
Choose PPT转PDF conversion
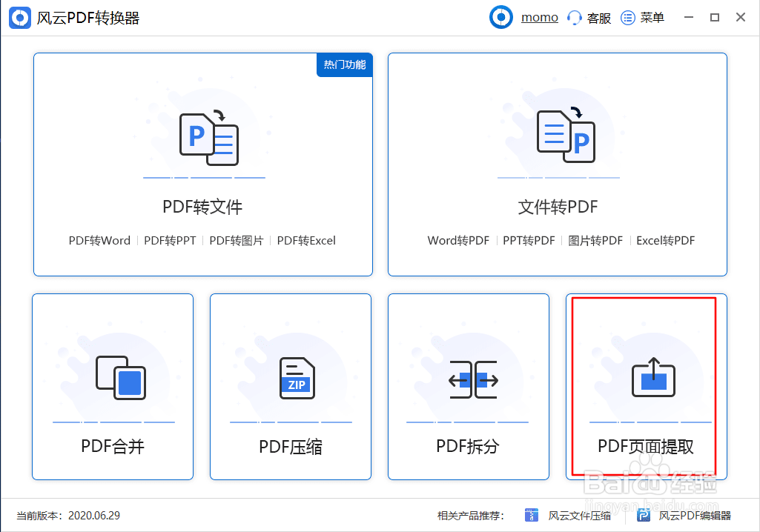pos(529,240)
